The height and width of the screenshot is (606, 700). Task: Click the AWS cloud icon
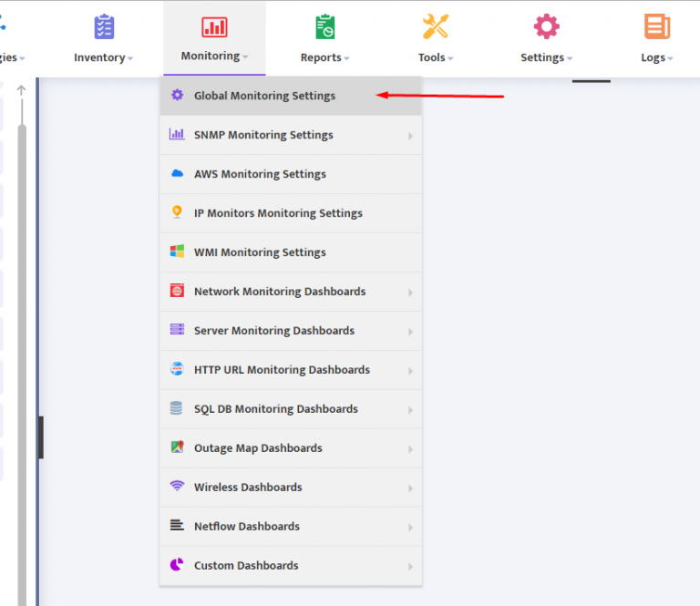tap(177, 174)
